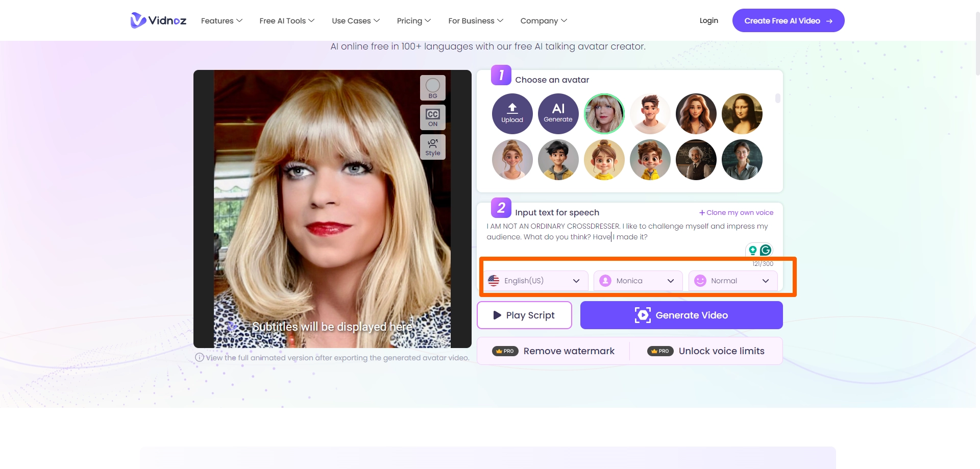Open the English(US) language dropdown

point(535,281)
